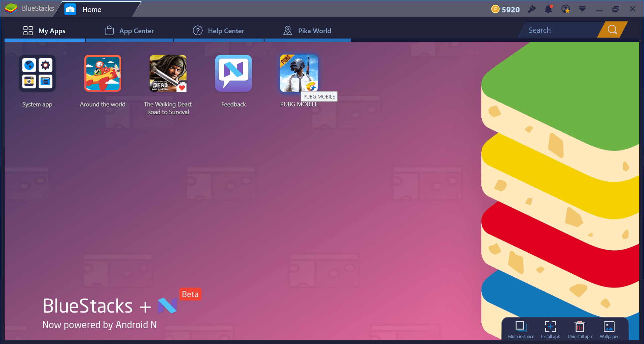Screen dimensions: 644x344
Task: Click in the Search input field
Action: 560,30
